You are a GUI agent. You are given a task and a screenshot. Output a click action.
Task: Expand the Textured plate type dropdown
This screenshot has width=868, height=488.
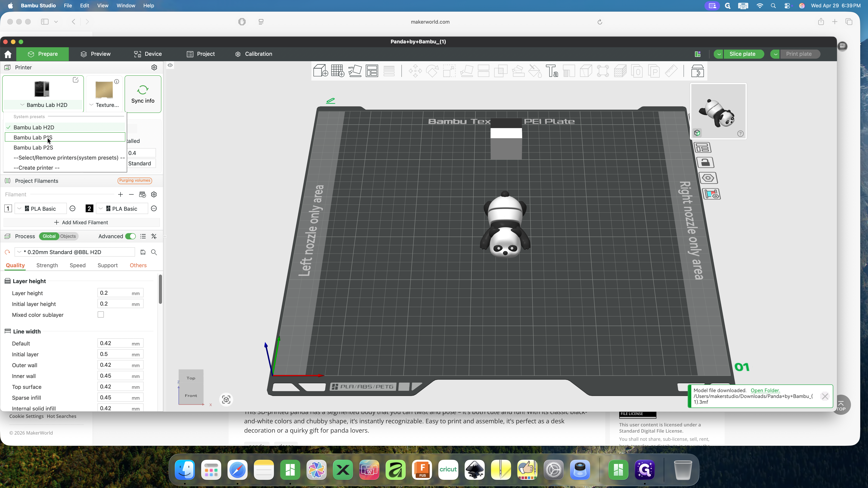(x=104, y=105)
